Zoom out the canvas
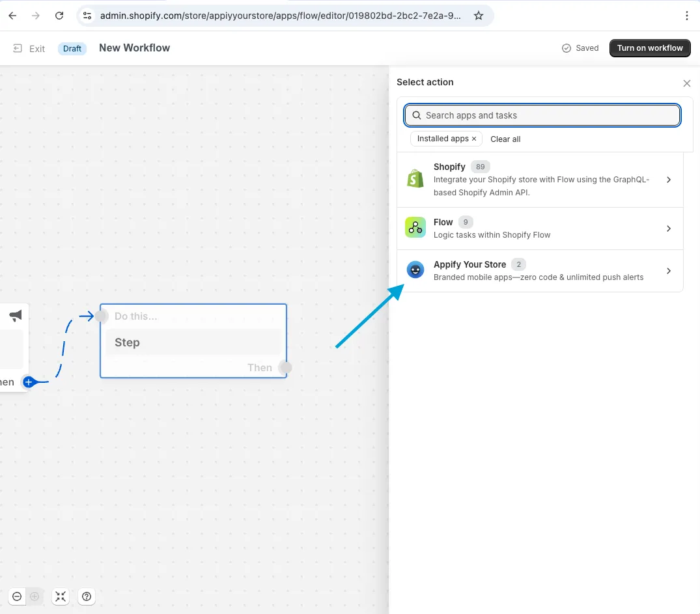Viewport: 700px width, 614px height. click(17, 596)
